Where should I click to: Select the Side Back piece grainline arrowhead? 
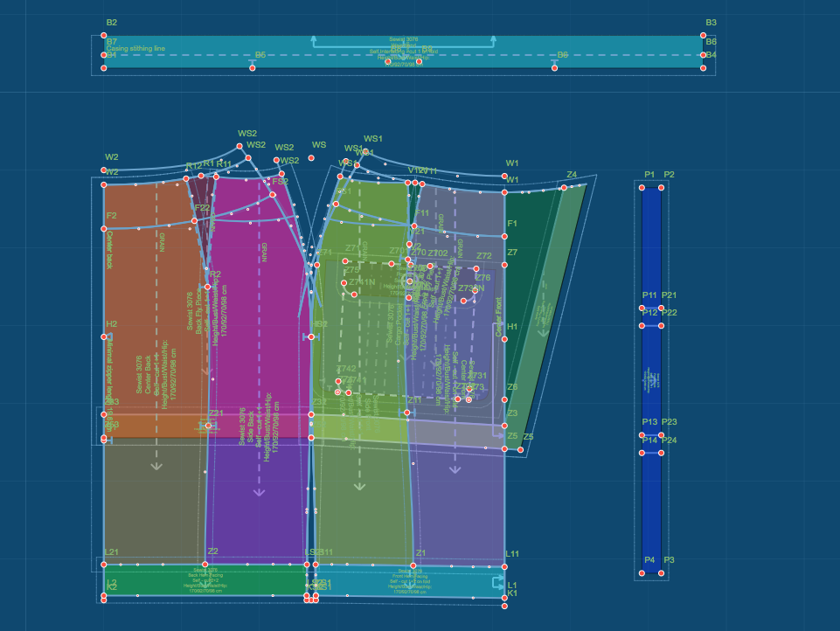(259, 490)
